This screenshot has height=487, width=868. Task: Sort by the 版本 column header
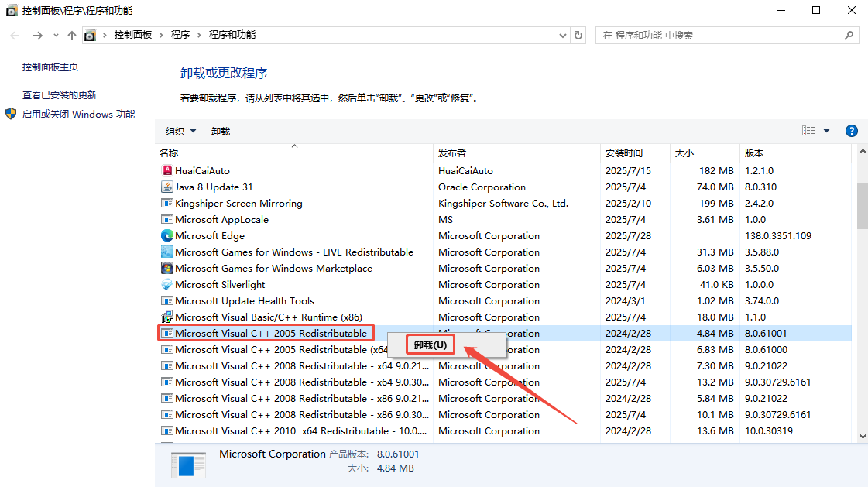[795, 153]
